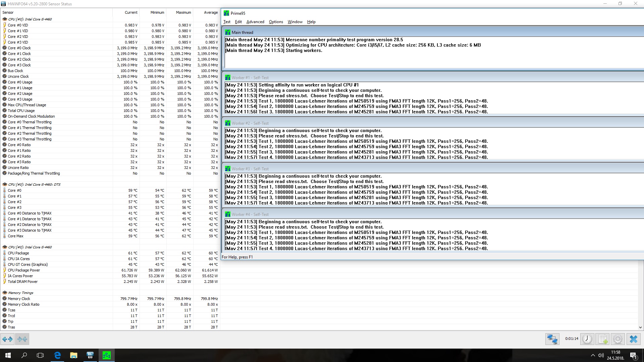Open the Prime95 Test menu
644x362 pixels.
pos(227,22)
